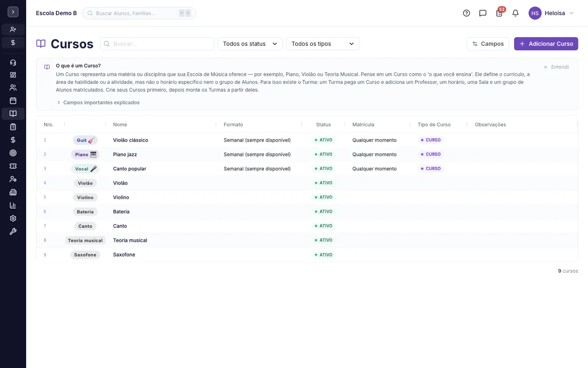Click the Tipo de Curso column header
This screenshot has height=368, width=588.
click(x=434, y=124)
